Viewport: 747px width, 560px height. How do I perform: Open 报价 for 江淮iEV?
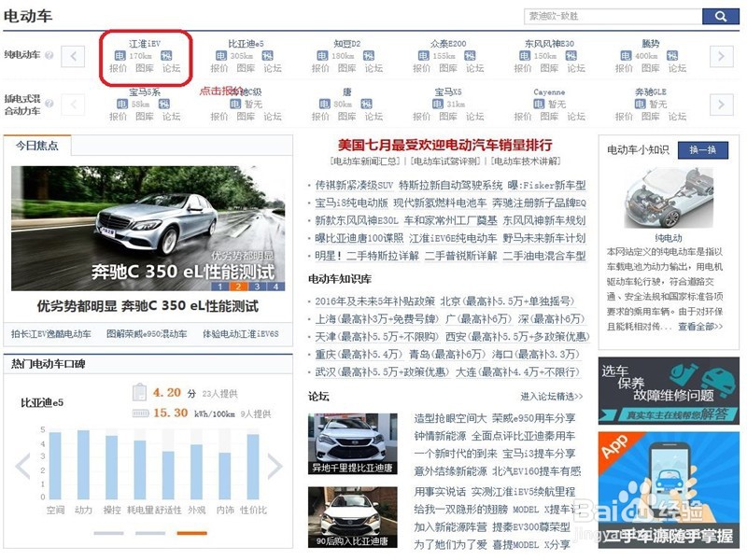pos(119,68)
